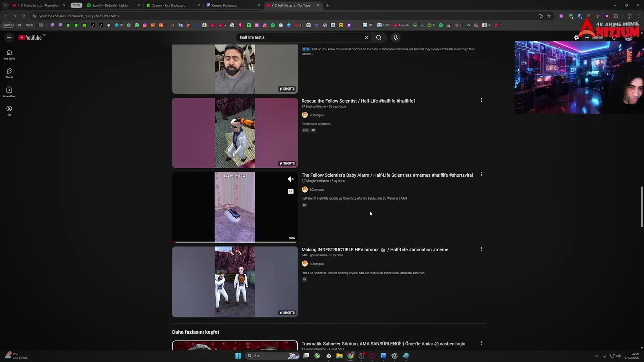Viewport: 644px width, 362px height.
Task: Open The Fellow Scientist's Baby Alarm title
Action: pyautogui.click(x=387, y=175)
